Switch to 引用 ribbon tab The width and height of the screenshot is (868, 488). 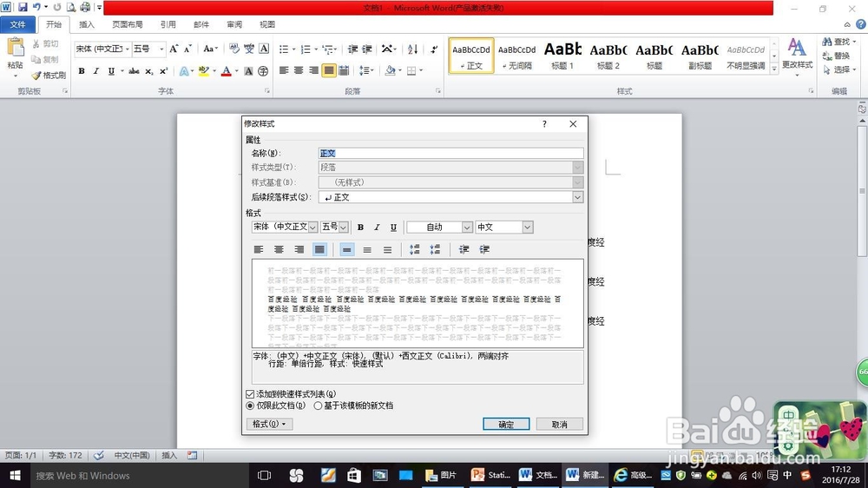(168, 24)
